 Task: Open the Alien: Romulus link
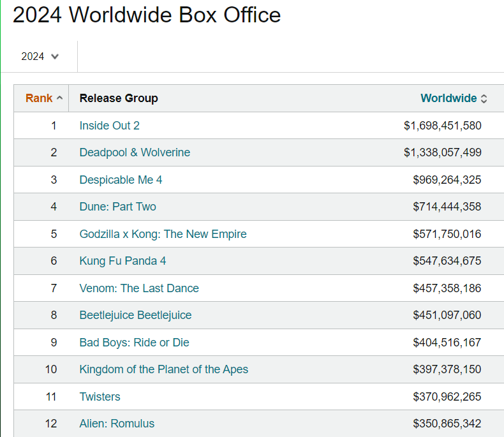click(117, 424)
